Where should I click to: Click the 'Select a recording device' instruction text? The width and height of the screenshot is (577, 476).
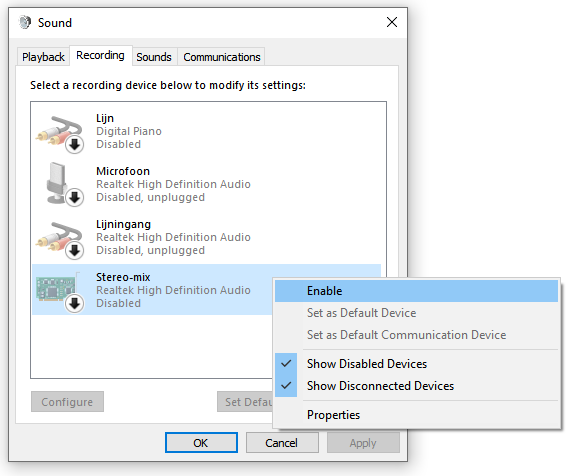click(168, 85)
